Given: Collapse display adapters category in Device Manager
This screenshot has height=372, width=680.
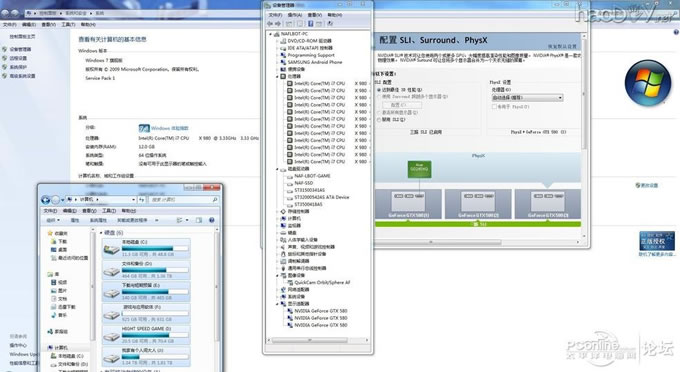Looking at the screenshot, I should pos(278,304).
